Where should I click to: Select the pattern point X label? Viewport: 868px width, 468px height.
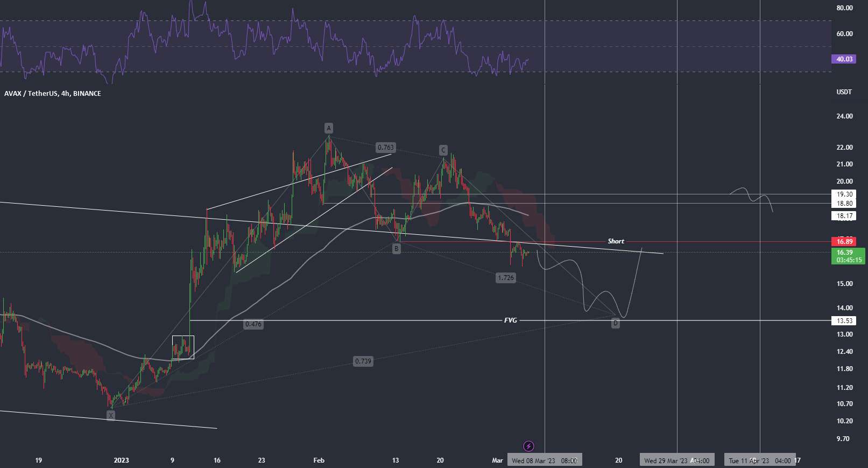coord(110,415)
